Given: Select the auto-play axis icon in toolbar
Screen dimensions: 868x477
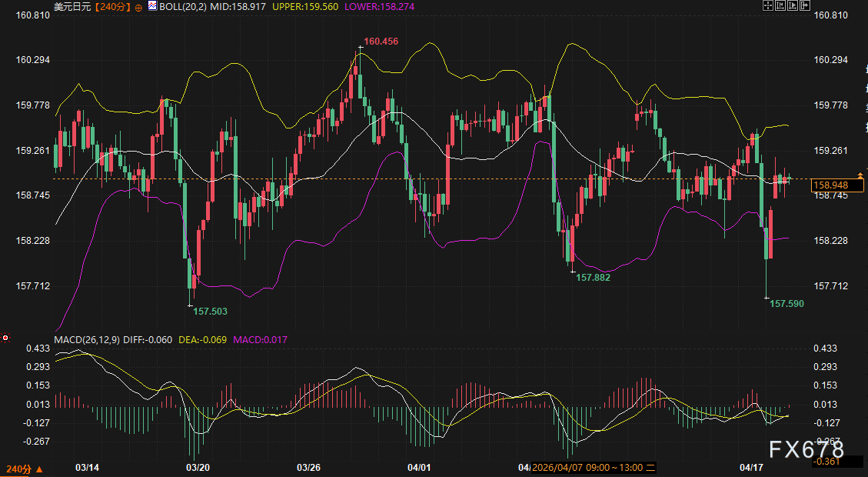Looking at the screenshot, I should 793,5.
